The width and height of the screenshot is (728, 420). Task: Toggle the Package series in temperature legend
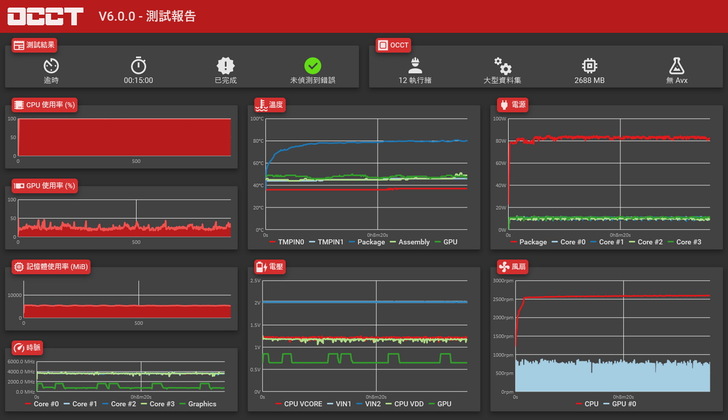click(x=366, y=242)
